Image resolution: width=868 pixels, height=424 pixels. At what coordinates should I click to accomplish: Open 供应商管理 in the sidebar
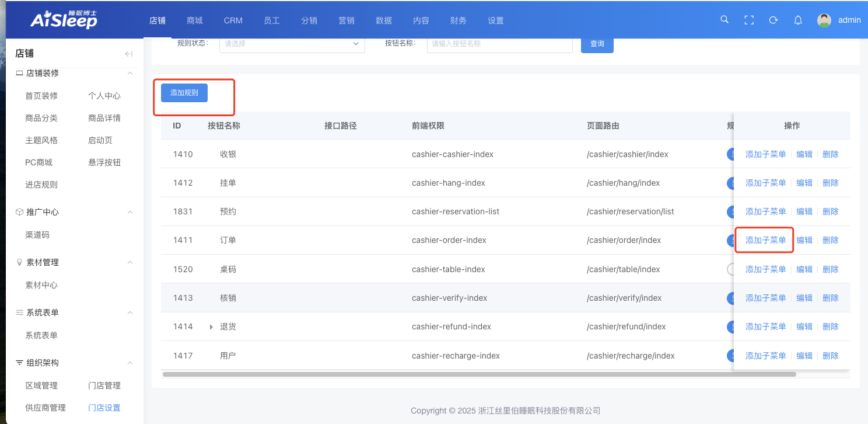pyautogui.click(x=45, y=408)
